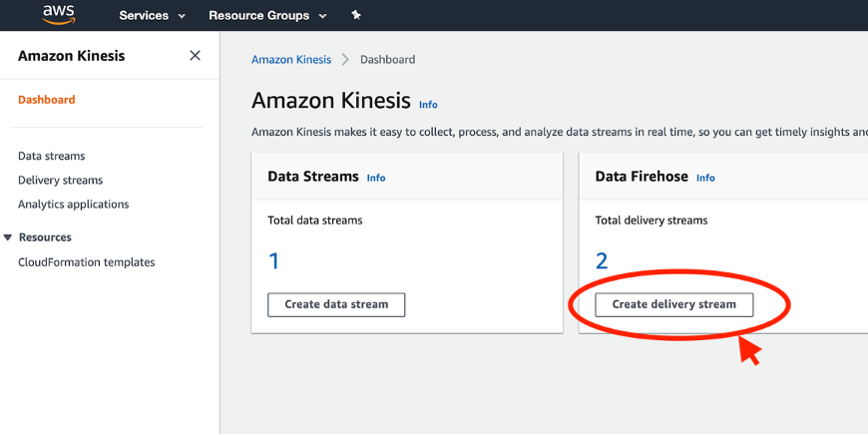868x435 pixels.
Task: Select Dashboard in the sidebar
Action: (47, 100)
